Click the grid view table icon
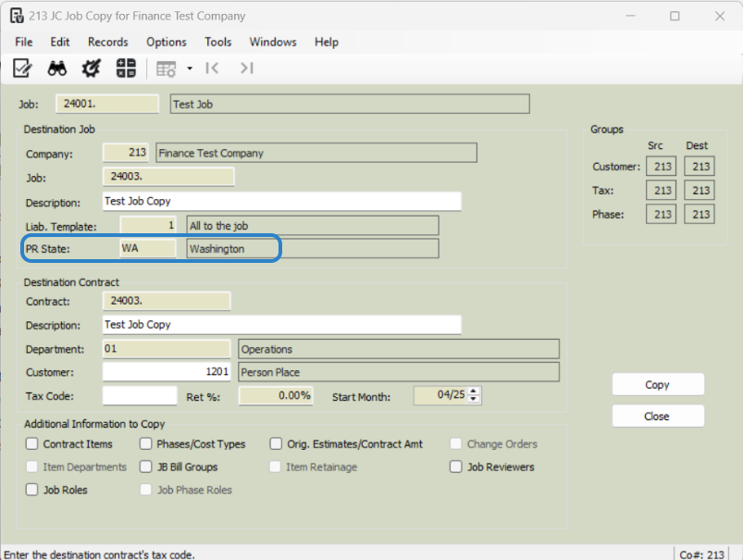Image resolution: width=743 pixels, height=560 pixels. pyautogui.click(x=166, y=69)
